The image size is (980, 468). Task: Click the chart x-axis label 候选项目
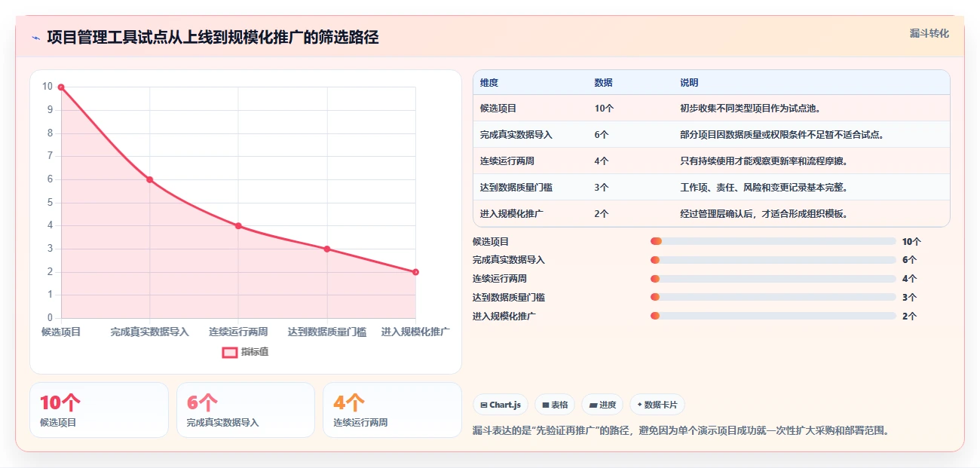pos(61,332)
